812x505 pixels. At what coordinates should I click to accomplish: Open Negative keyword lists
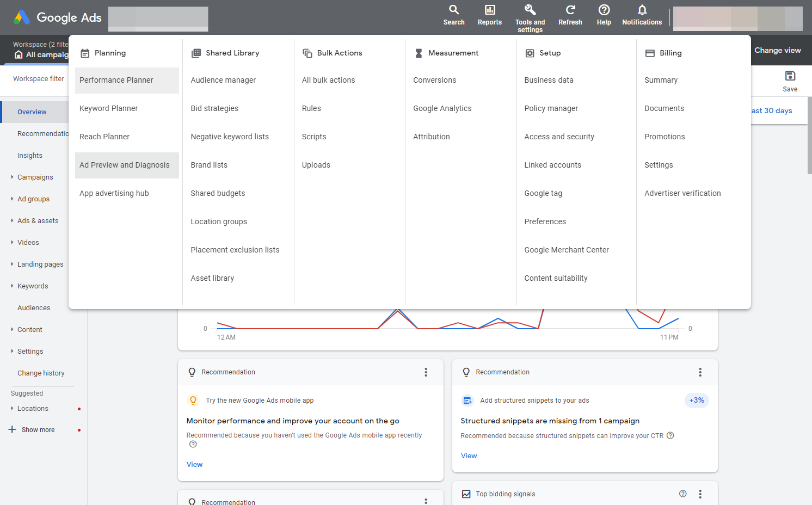point(230,137)
